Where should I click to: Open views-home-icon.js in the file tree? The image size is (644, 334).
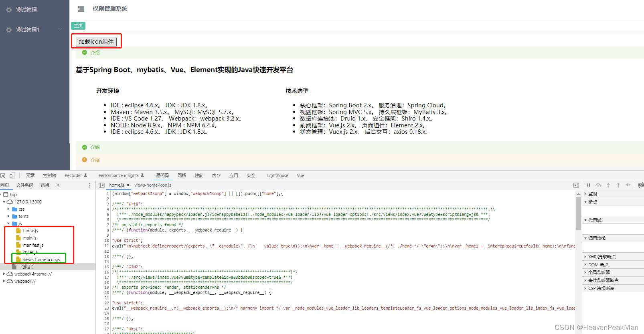click(x=41, y=260)
